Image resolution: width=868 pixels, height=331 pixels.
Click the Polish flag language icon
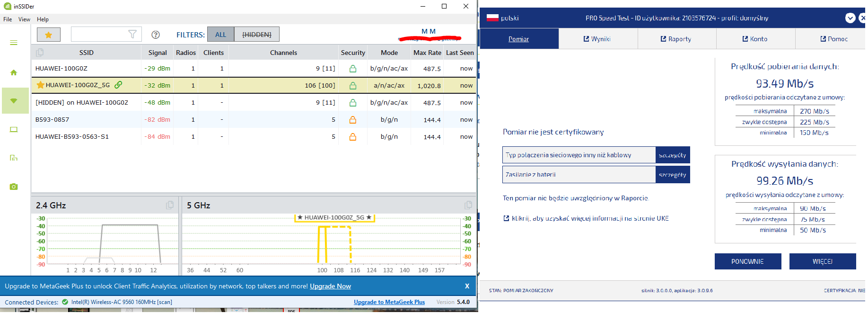coord(492,18)
